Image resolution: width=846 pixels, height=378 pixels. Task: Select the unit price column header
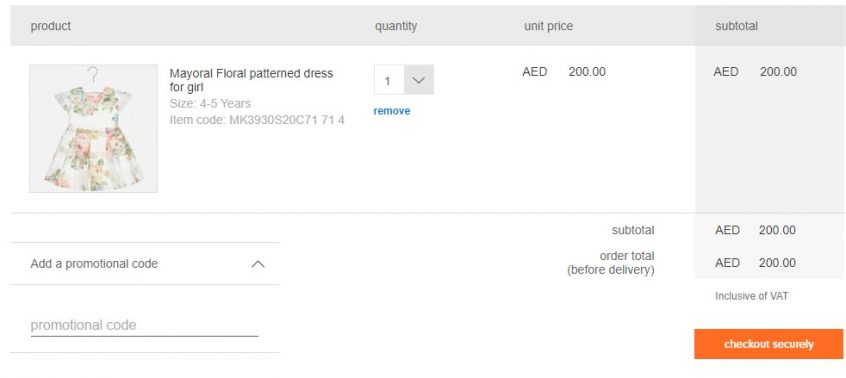tap(548, 26)
